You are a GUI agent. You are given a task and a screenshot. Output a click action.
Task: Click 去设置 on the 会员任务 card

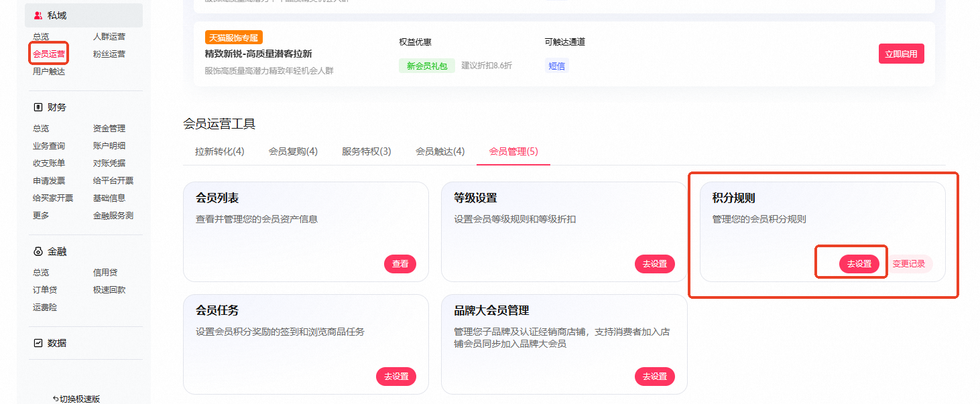tap(396, 377)
